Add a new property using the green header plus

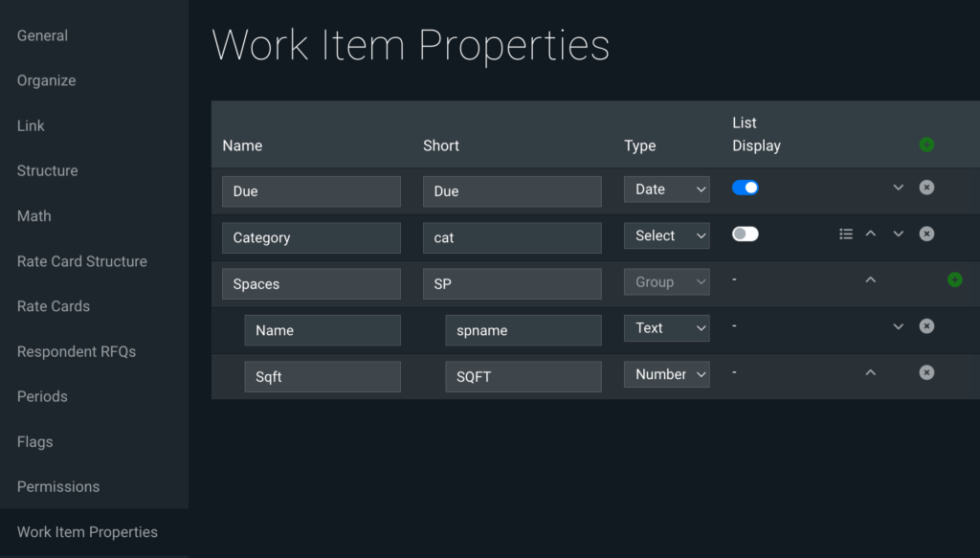coord(926,145)
